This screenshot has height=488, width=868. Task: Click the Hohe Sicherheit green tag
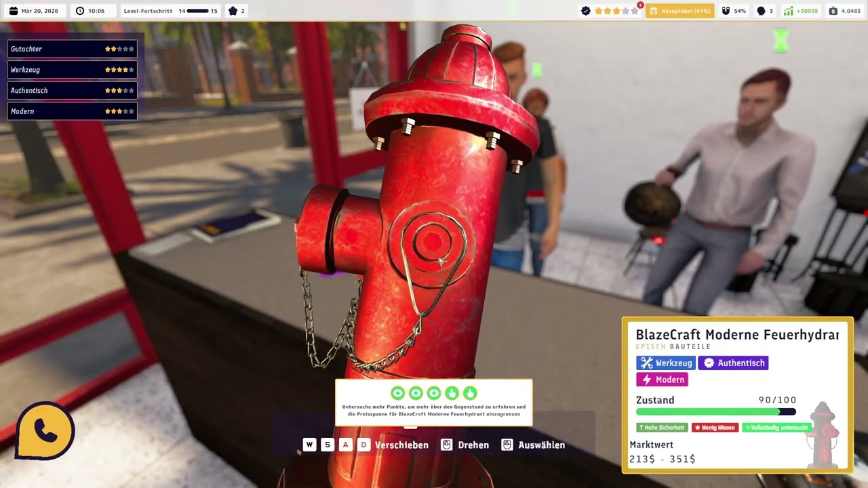point(662,428)
